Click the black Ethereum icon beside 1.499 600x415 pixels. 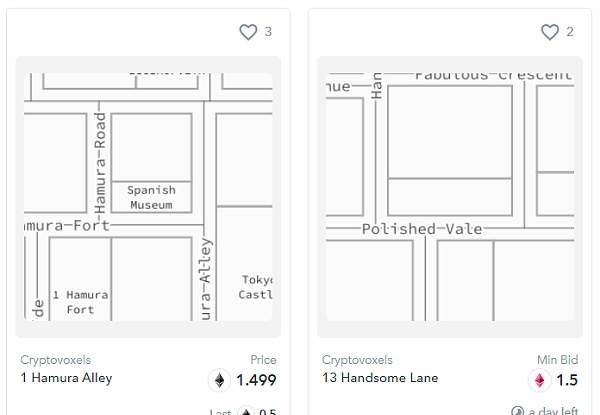point(220,380)
